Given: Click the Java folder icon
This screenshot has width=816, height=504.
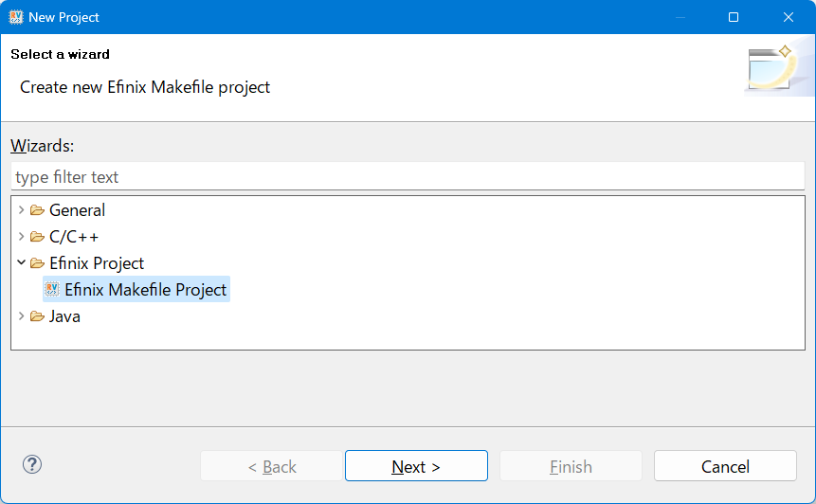Looking at the screenshot, I should pos(37,316).
